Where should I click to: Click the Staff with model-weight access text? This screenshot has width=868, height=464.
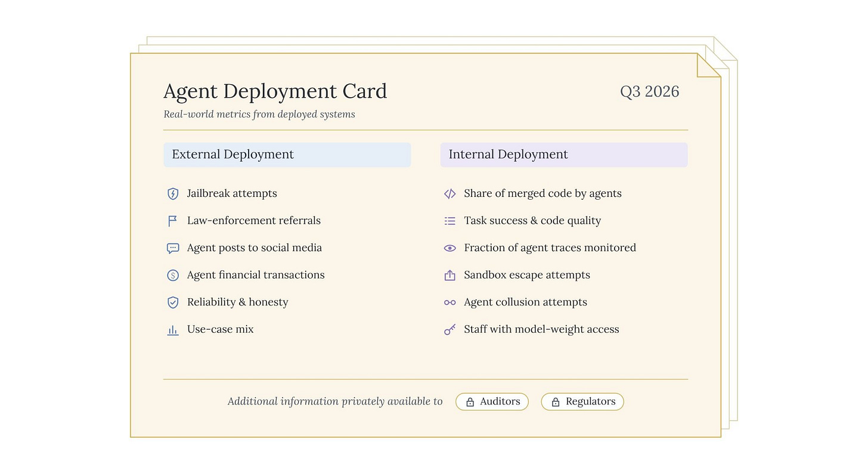541,329
